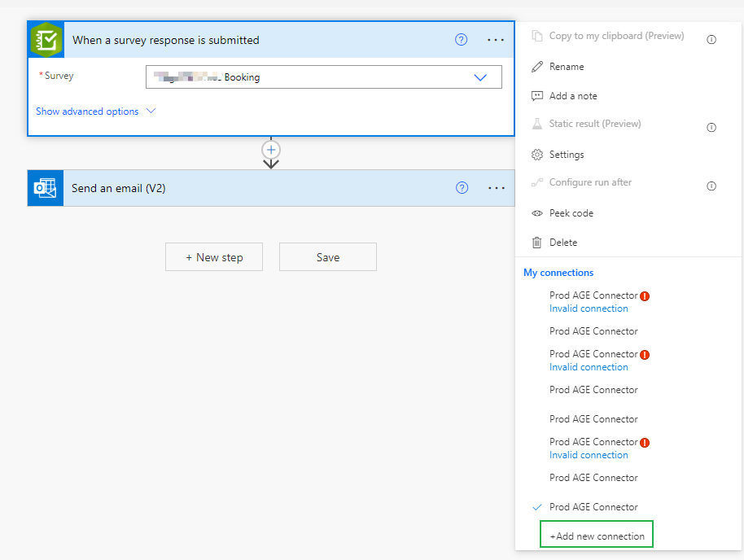The image size is (744, 560).
Task: Click the Delete trash icon
Action: point(537,242)
